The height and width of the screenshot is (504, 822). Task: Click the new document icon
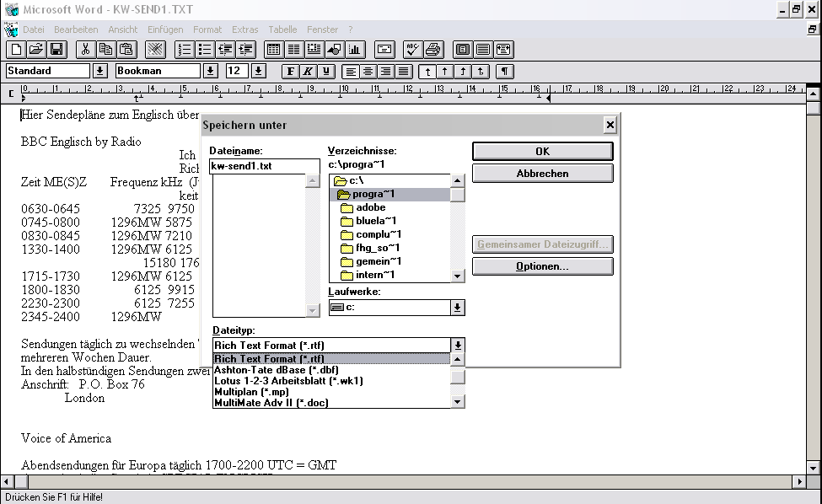tap(16, 50)
